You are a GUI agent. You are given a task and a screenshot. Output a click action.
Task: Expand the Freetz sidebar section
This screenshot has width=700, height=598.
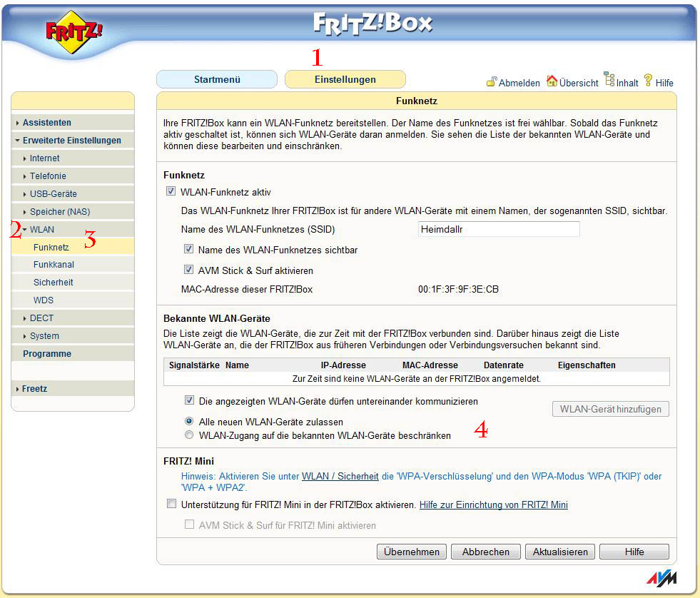point(34,389)
